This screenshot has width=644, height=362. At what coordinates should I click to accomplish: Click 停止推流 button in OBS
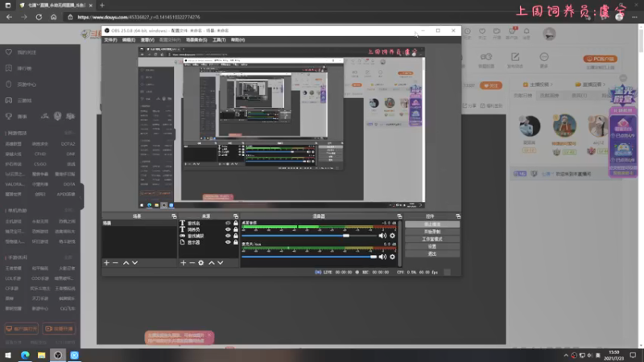[x=432, y=224]
